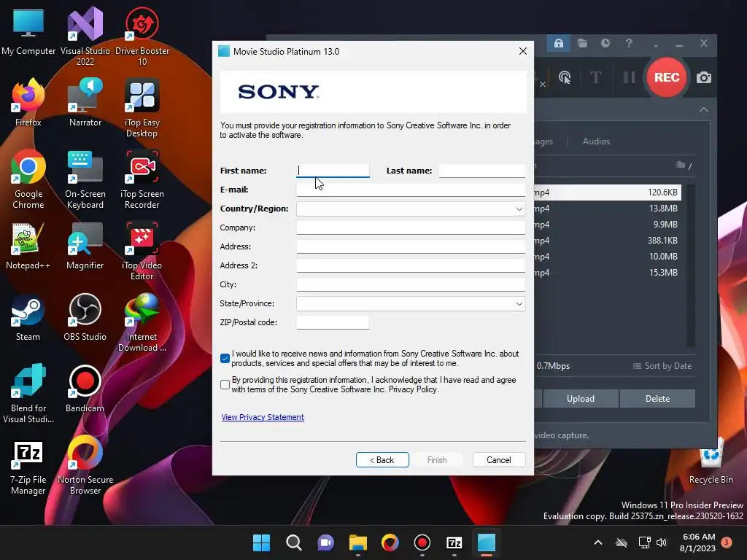This screenshot has height=560, width=747.
Task: Click the screenshot camera icon in recorder
Action: pos(704,77)
